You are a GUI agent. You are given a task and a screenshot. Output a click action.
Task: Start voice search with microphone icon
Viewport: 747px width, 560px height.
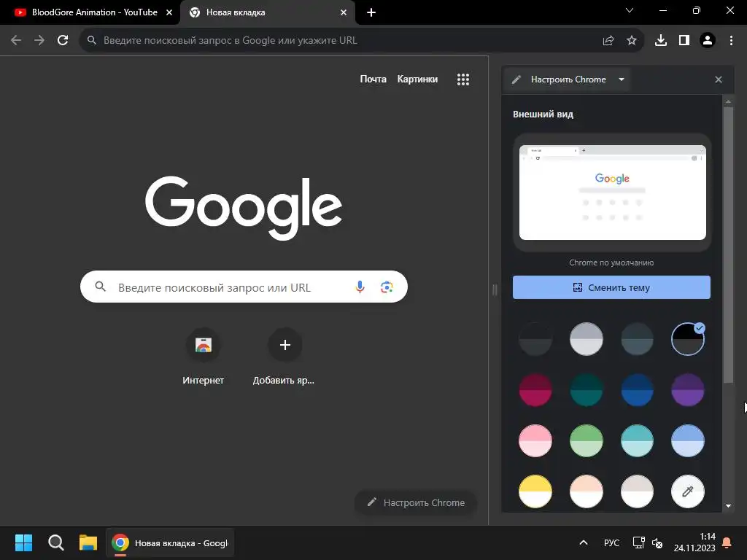[x=360, y=287]
